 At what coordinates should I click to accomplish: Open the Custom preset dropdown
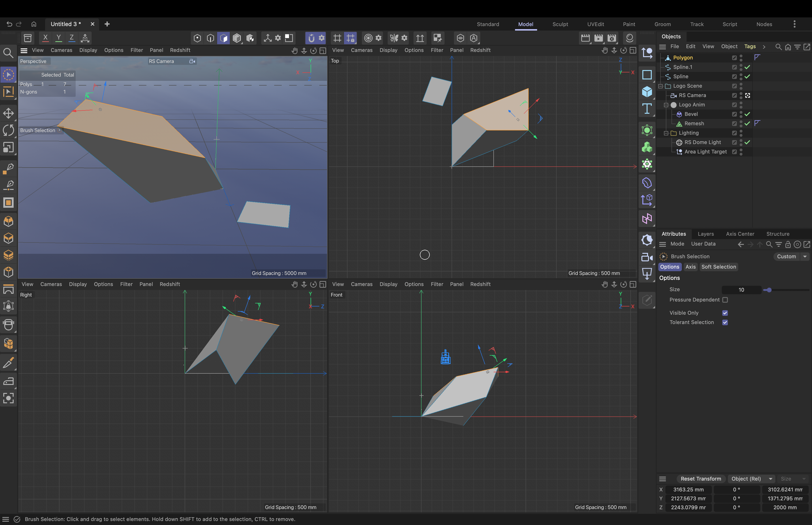791,256
